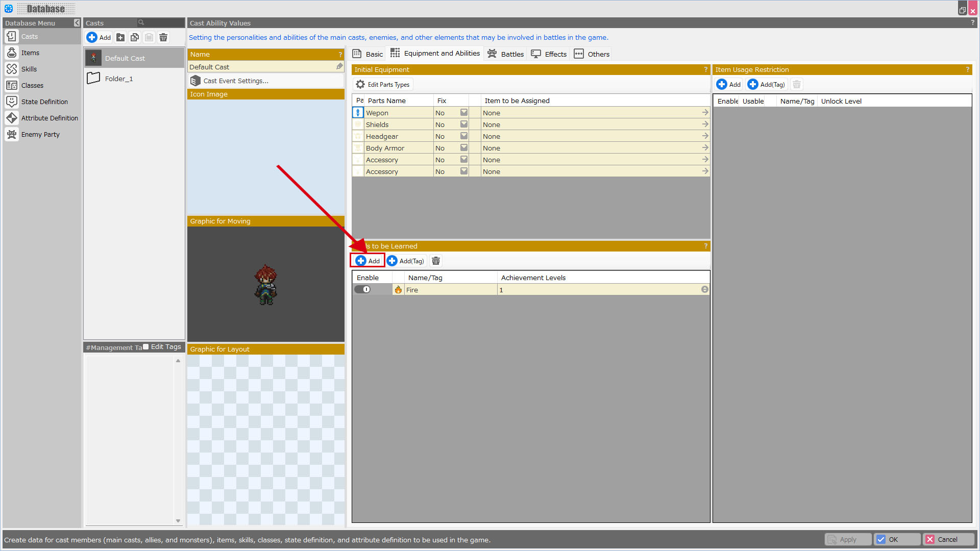
Task: Open the Skills database section
Action: (x=42, y=69)
